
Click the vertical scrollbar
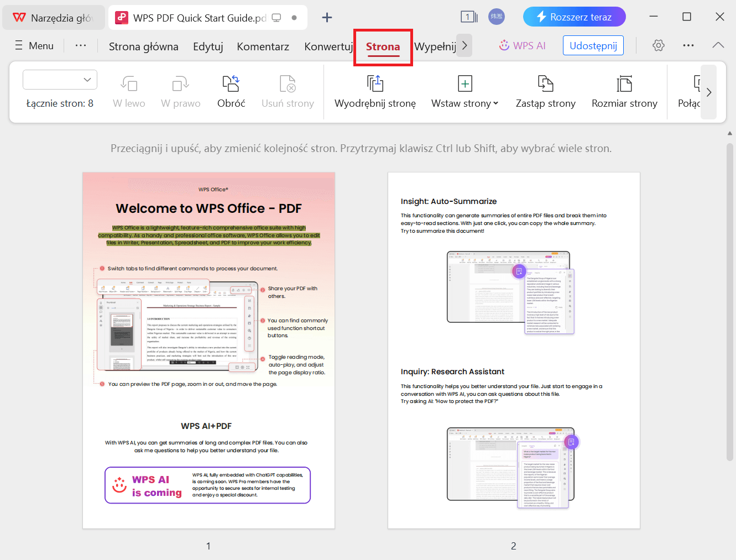[730, 301]
